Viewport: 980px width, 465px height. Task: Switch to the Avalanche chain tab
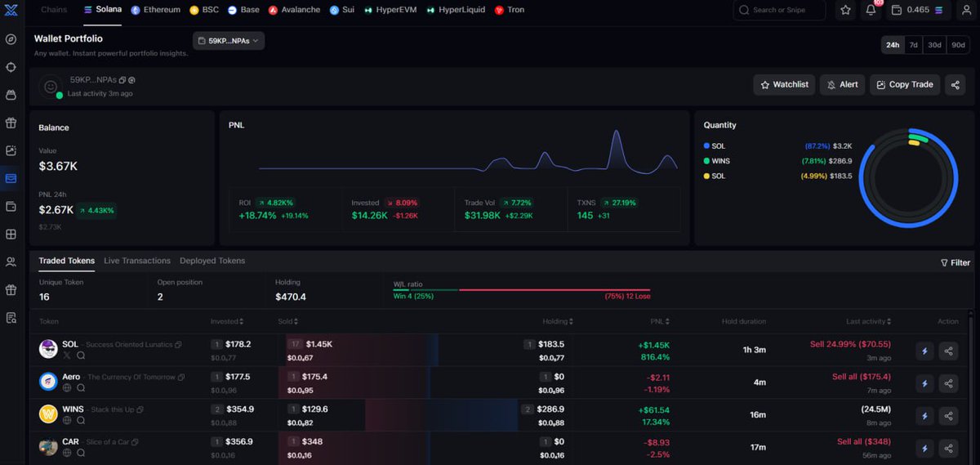coord(295,10)
